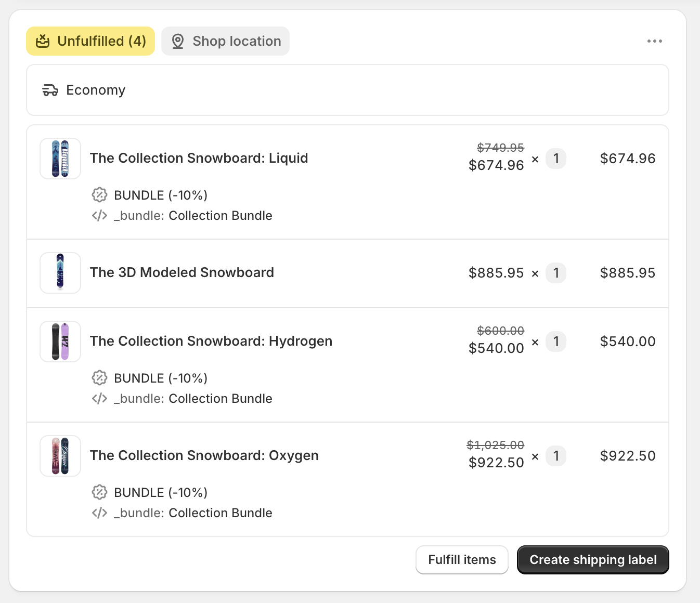Click the Unfulfilled status package icon
700x603 pixels.
[x=43, y=41]
